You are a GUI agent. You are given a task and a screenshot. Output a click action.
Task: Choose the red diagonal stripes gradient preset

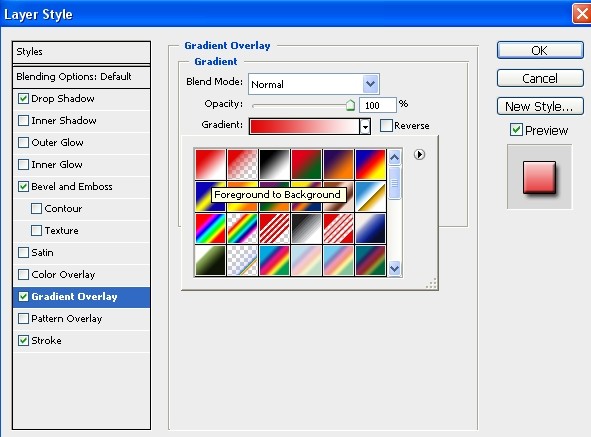click(x=274, y=228)
